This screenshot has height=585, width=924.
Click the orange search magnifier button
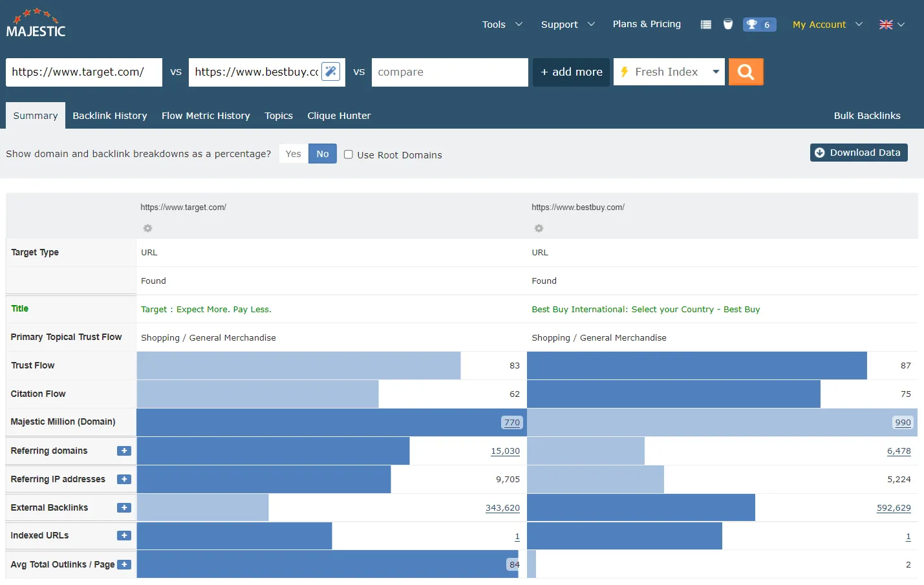tap(746, 72)
